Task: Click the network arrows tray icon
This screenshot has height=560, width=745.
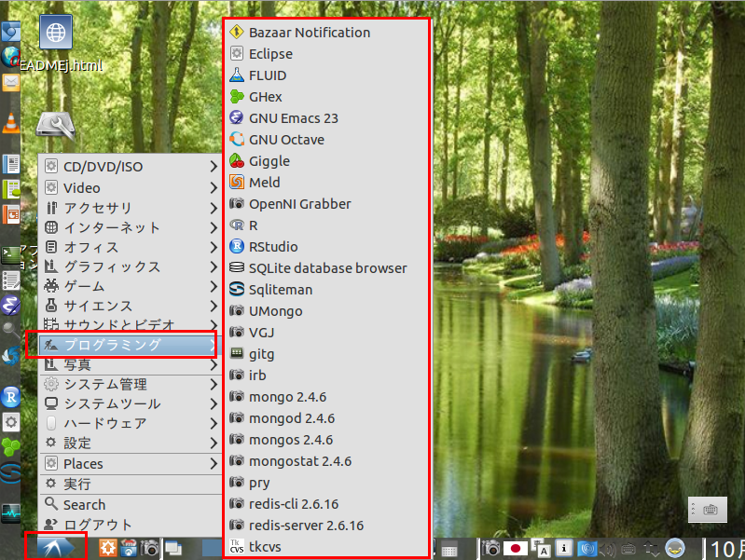Action: tap(652, 549)
